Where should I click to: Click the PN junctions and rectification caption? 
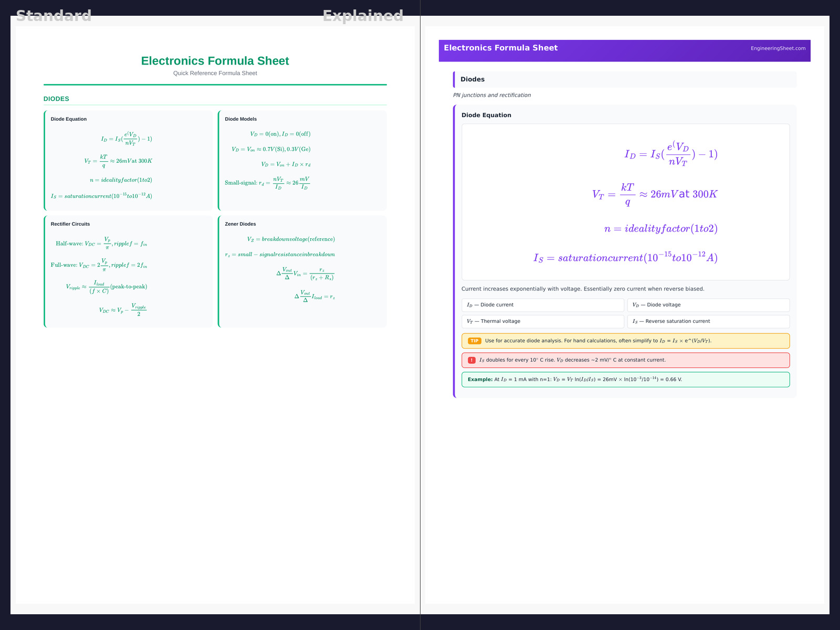point(491,95)
